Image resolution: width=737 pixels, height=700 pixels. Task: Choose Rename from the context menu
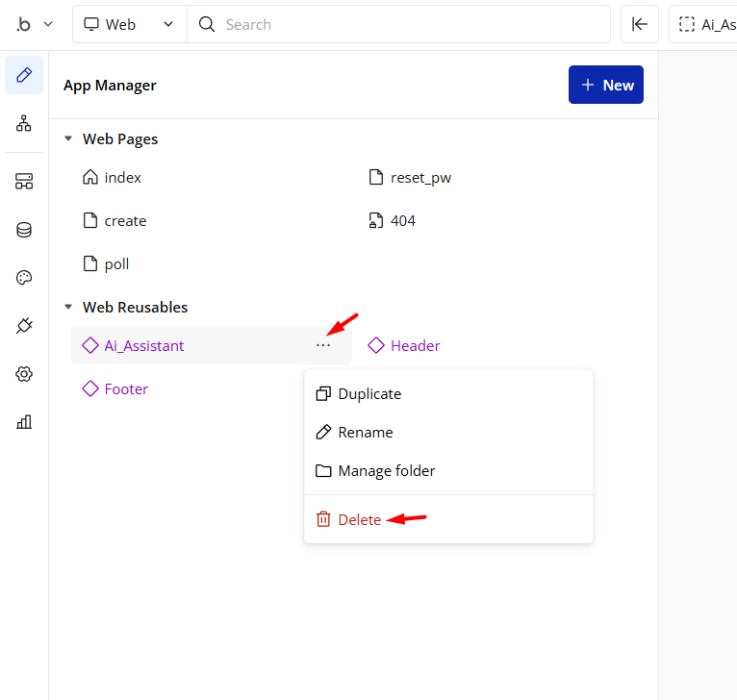pyautogui.click(x=365, y=433)
